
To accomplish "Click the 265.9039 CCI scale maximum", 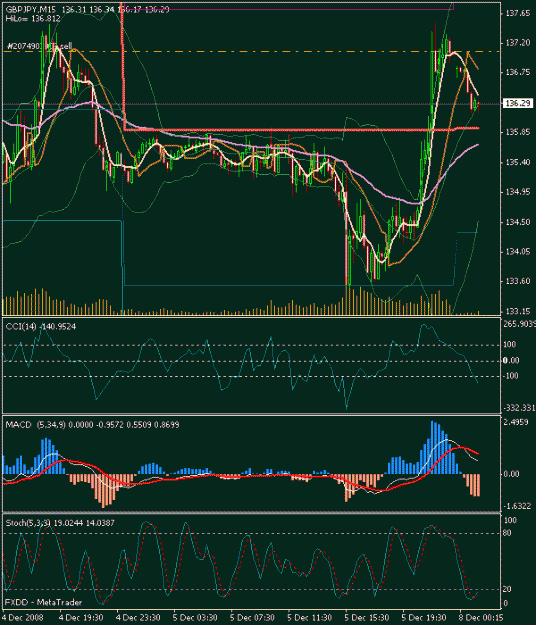I will point(519,324).
